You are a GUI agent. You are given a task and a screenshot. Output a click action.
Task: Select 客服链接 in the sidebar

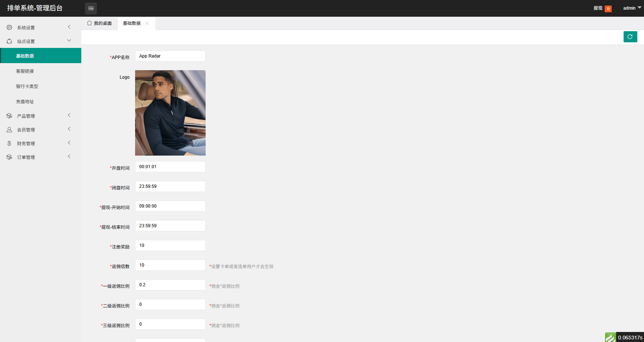point(25,71)
